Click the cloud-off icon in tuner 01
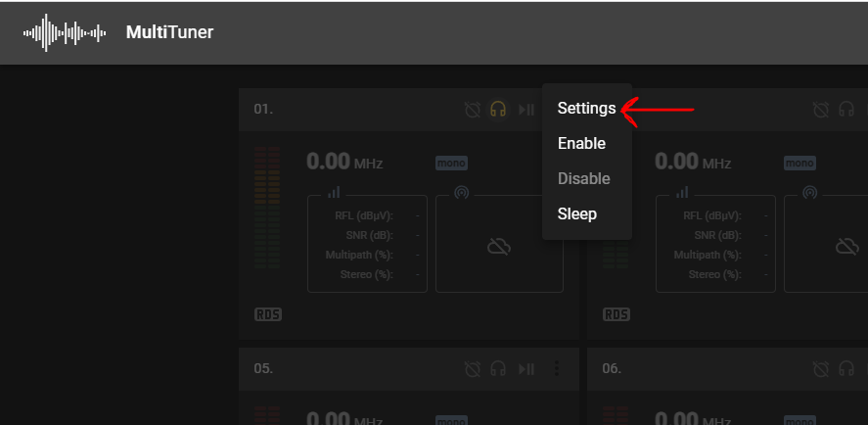This screenshot has width=868, height=425. [x=499, y=247]
